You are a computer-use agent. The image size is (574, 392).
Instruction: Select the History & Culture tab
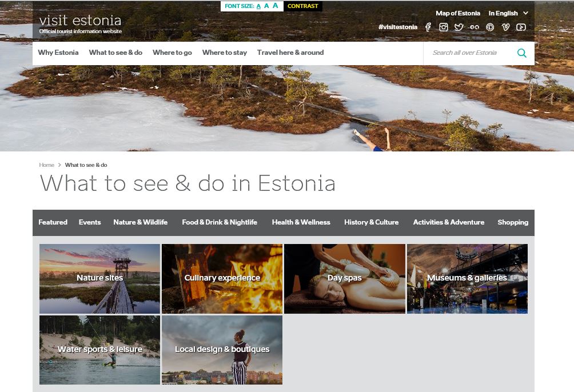point(371,222)
